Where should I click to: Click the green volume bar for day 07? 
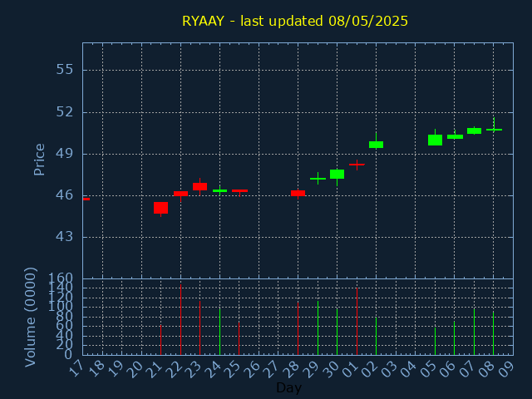click(474, 332)
